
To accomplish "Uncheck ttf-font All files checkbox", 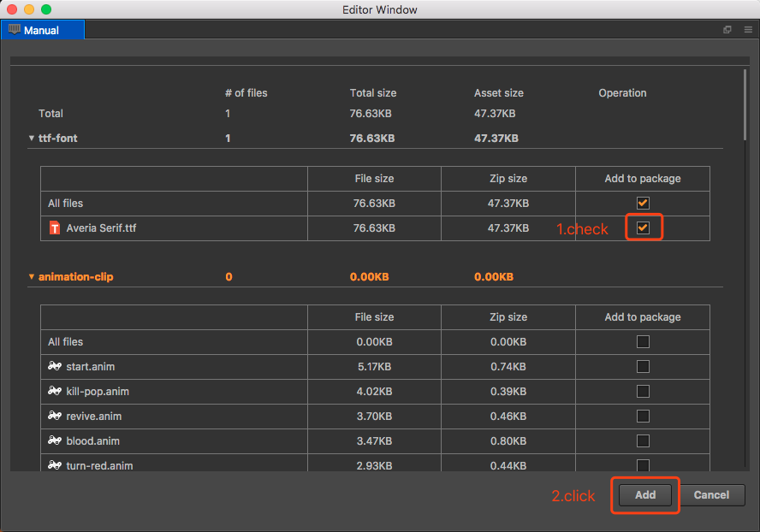I will (643, 203).
